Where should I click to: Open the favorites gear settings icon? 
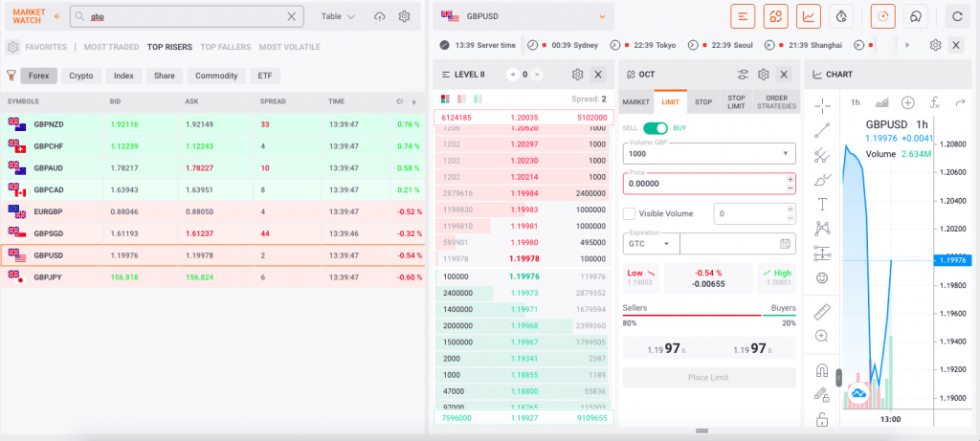pyautogui.click(x=13, y=47)
